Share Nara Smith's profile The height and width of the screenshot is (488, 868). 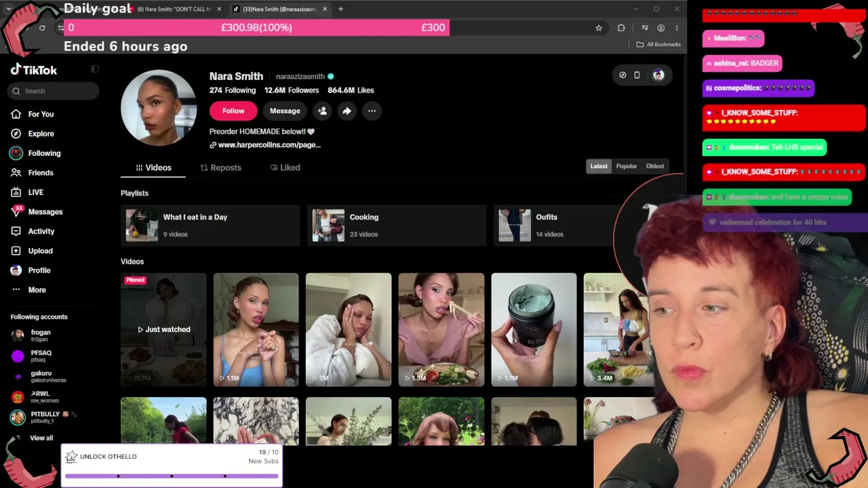[347, 111]
